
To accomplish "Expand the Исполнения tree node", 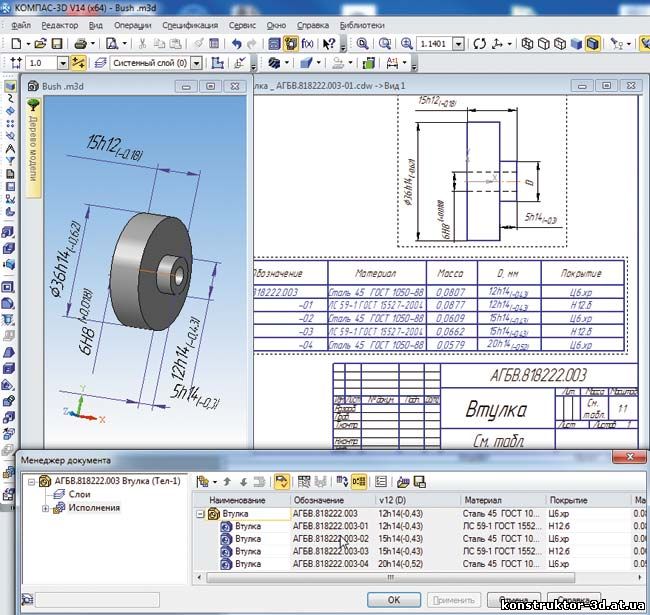I will [45, 508].
